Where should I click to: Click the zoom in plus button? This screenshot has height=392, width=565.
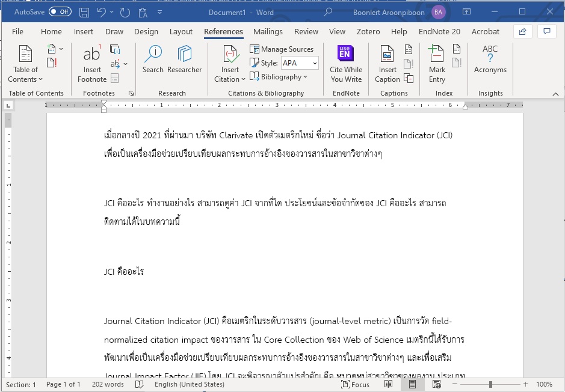[526, 384]
